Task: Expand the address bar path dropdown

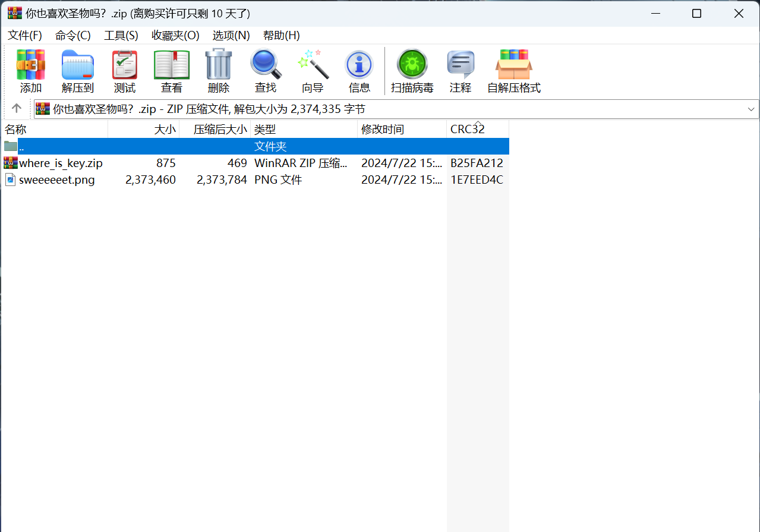Action: coord(752,109)
